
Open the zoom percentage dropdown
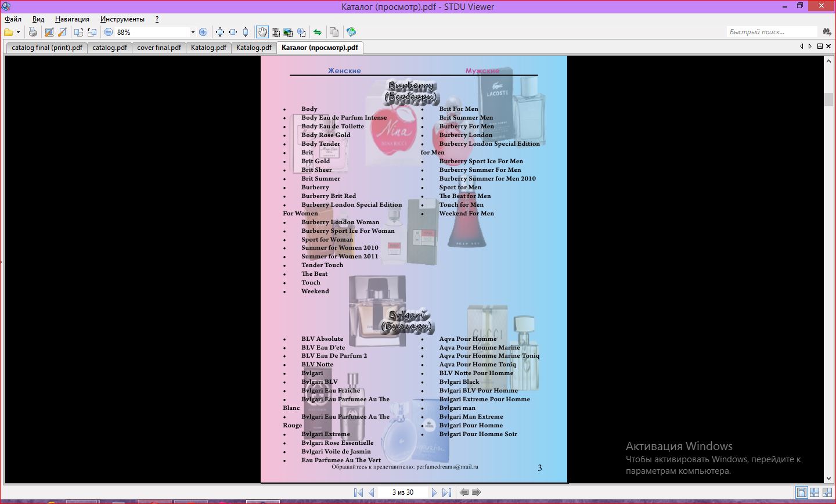tap(193, 32)
